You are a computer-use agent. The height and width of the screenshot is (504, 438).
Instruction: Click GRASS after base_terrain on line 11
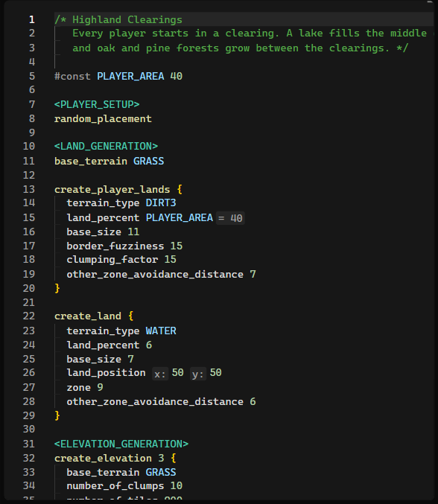(148, 161)
